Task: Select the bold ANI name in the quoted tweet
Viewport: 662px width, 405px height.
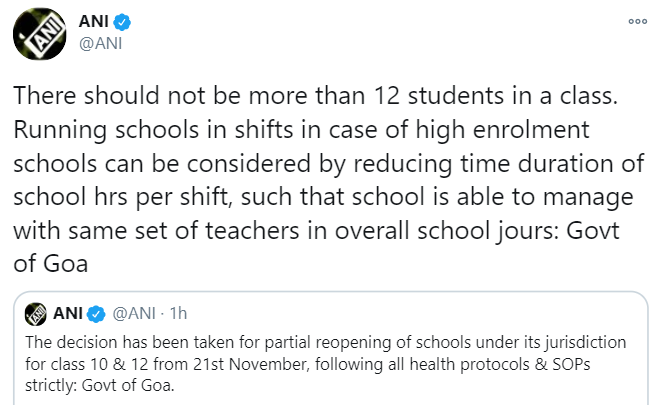Action: 68,314
